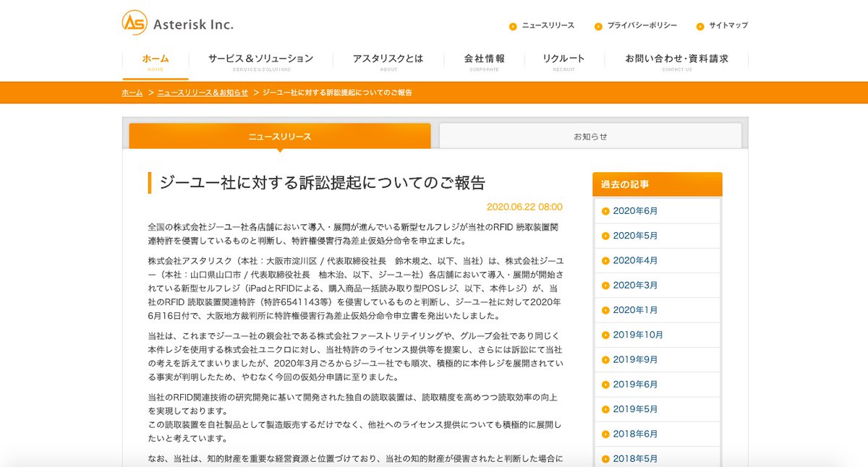Click ニュースリリース＆お知らせ breadcrumb link
The width and height of the screenshot is (868, 467).
pyautogui.click(x=203, y=93)
